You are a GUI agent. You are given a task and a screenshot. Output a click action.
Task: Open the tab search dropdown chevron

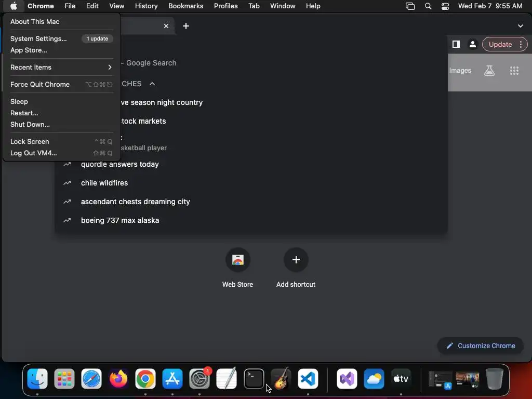pos(520,26)
